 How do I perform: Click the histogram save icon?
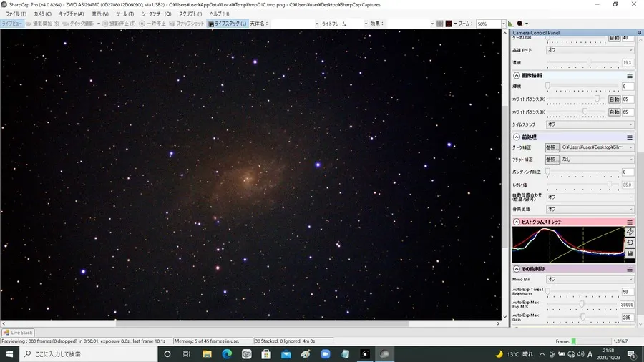[x=630, y=254]
